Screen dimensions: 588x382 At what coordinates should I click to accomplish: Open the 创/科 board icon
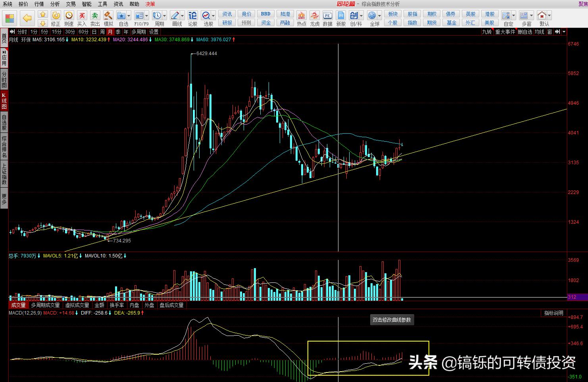[354, 15]
